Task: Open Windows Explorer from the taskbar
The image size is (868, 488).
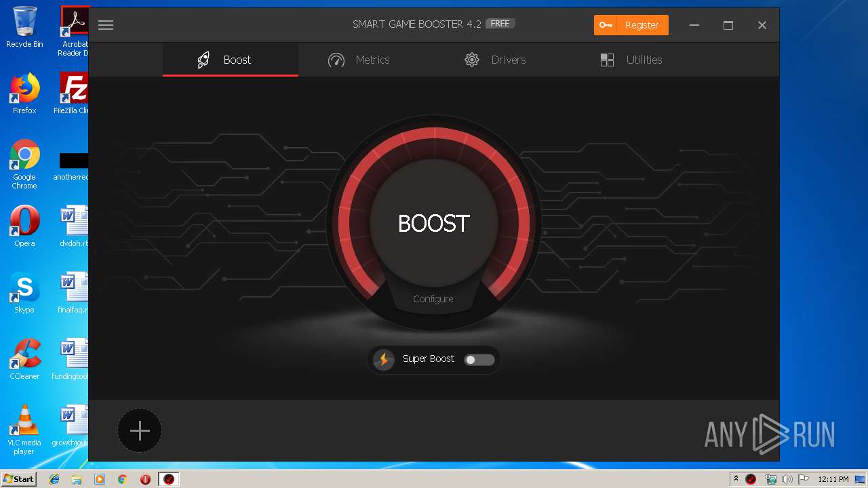Action: (x=77, y=479)
